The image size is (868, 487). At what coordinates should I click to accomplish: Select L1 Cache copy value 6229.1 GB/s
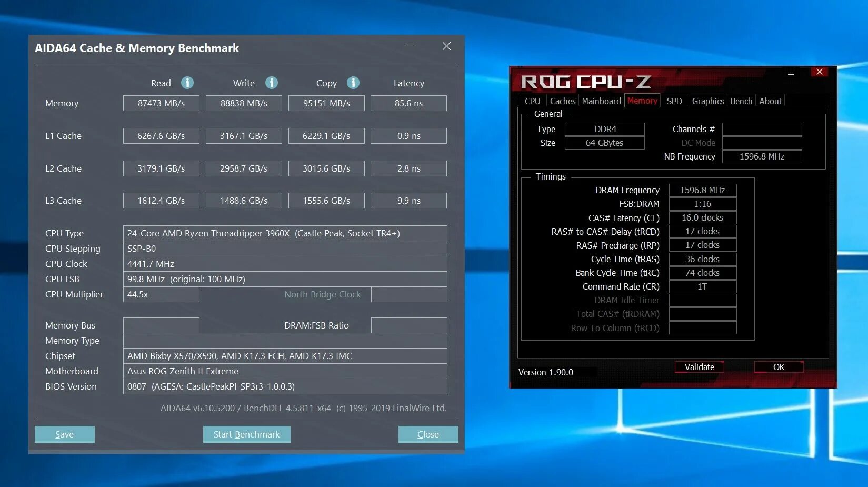click(x=326, y=136)
